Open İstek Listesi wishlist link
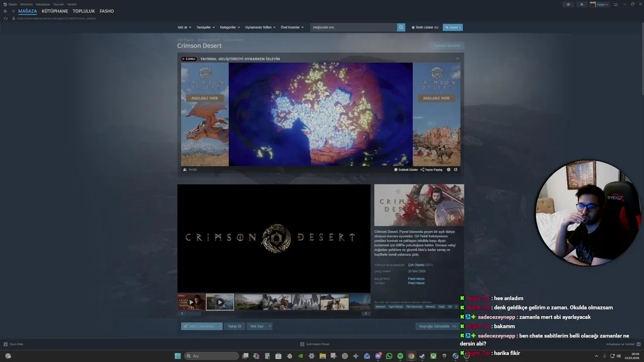The height and width of the screenshot is (362, 644). point(425,27)
